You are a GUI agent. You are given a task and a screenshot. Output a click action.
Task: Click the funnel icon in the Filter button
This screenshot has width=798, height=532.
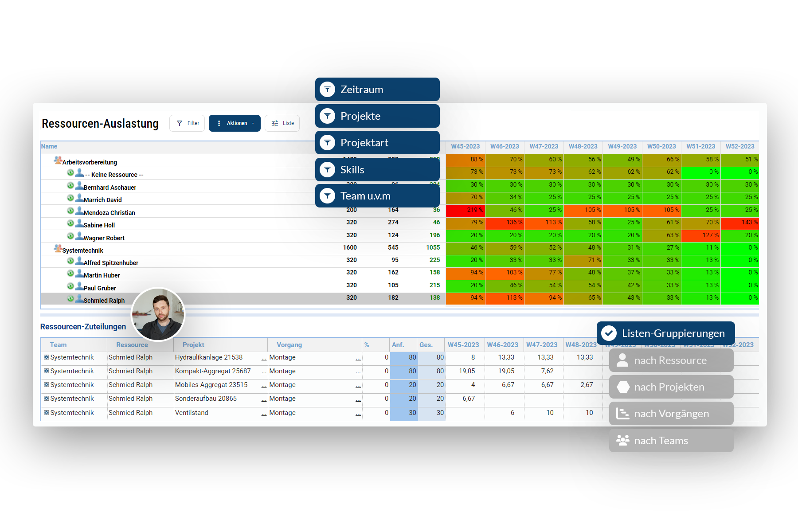(180, 123)
